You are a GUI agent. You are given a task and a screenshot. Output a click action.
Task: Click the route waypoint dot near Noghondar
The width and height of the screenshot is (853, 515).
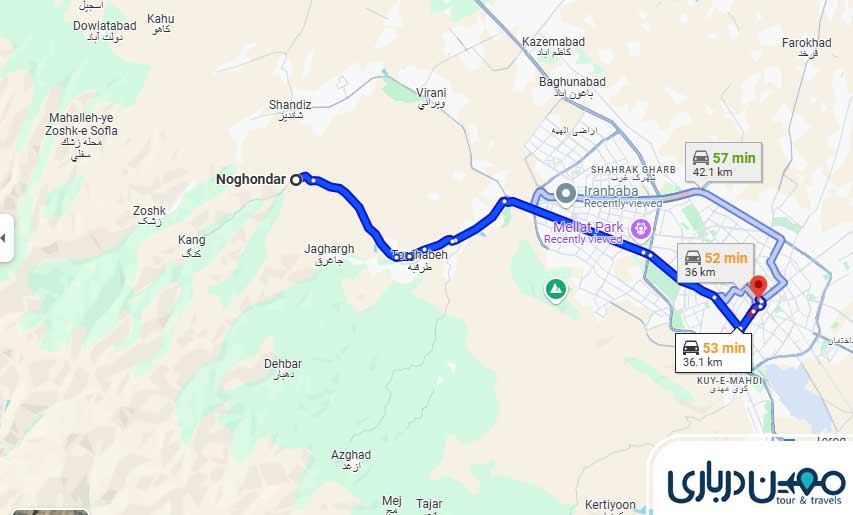click(314, 181)
